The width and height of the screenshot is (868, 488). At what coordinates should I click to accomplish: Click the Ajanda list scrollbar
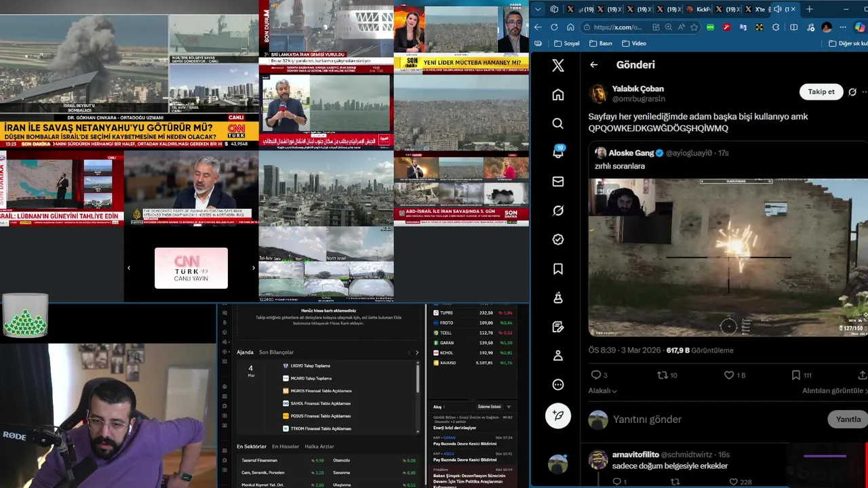click(418, 379)
